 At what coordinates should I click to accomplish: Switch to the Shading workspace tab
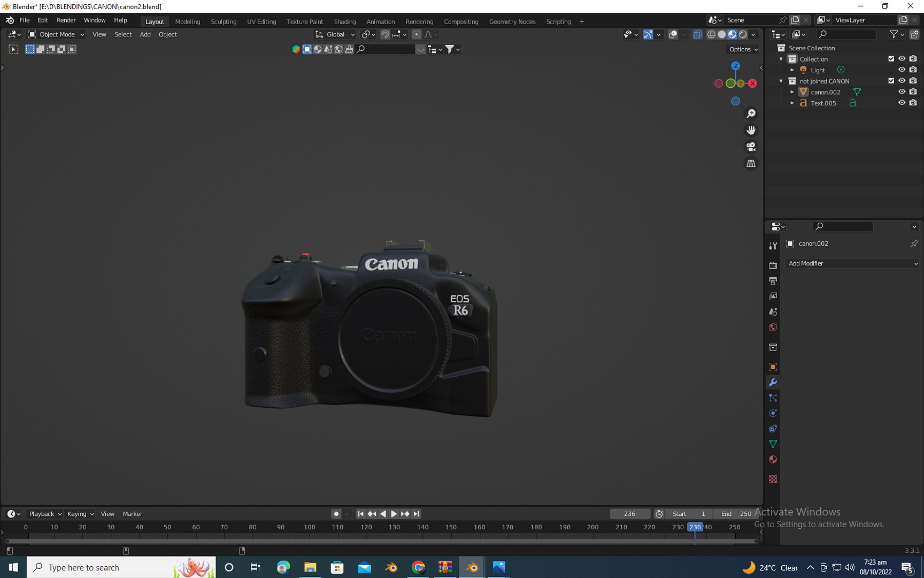345,21
